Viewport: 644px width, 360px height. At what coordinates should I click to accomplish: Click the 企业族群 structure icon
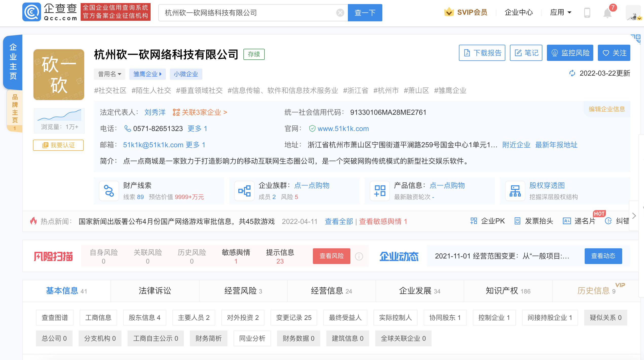(244, 191)
